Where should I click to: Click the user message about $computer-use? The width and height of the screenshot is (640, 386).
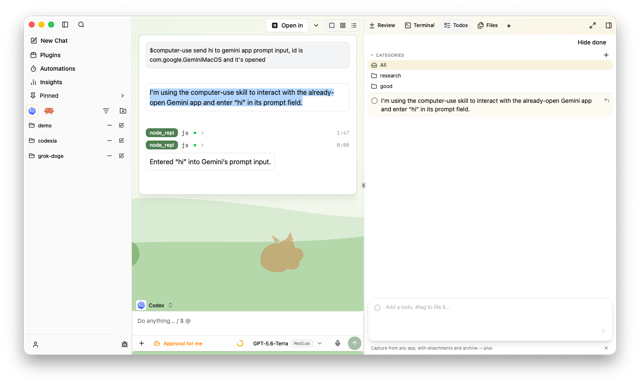pyautogui.click(x=248, y=55)
